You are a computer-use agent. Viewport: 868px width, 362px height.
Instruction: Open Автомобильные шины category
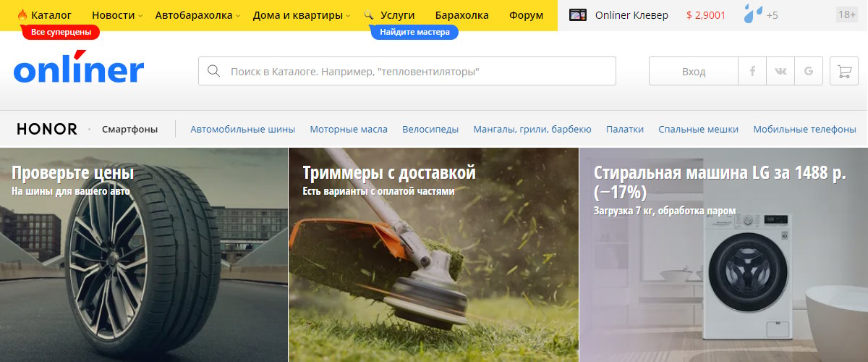click(x=243, y=130)
